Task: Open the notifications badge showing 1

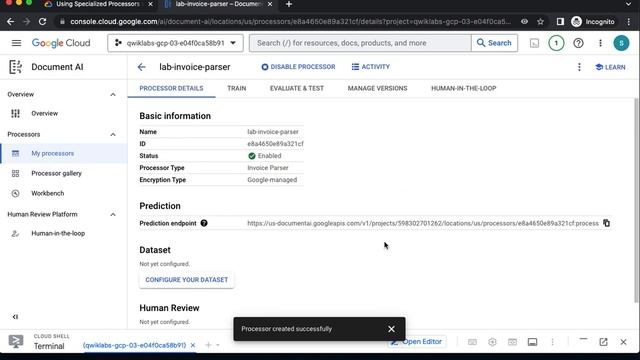Action: [x=556, y=43]
